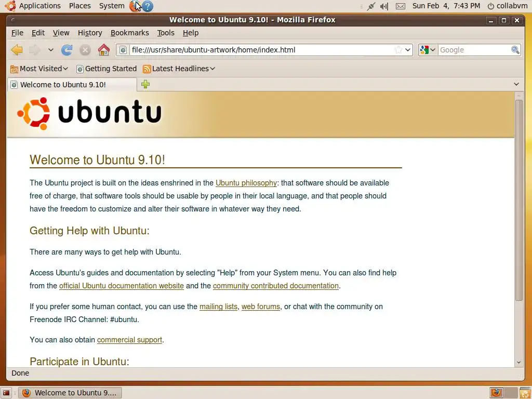
Task: Select Firefox window button in the taskbar
Action: pyautogui.click(x=70, y=393)
